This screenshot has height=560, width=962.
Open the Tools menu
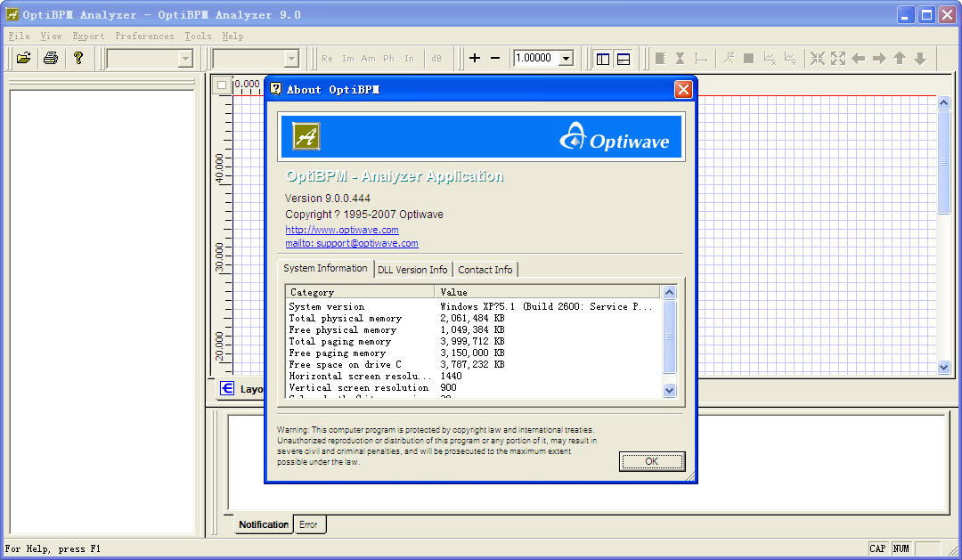198,37
